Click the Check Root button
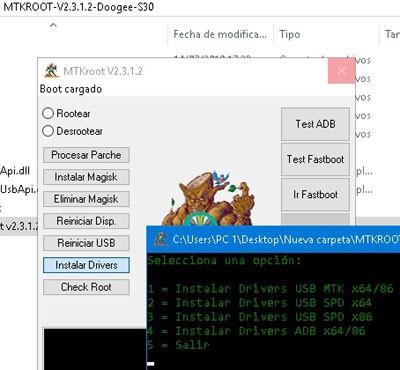Screen dimensions: 400x370 [86, 287]
